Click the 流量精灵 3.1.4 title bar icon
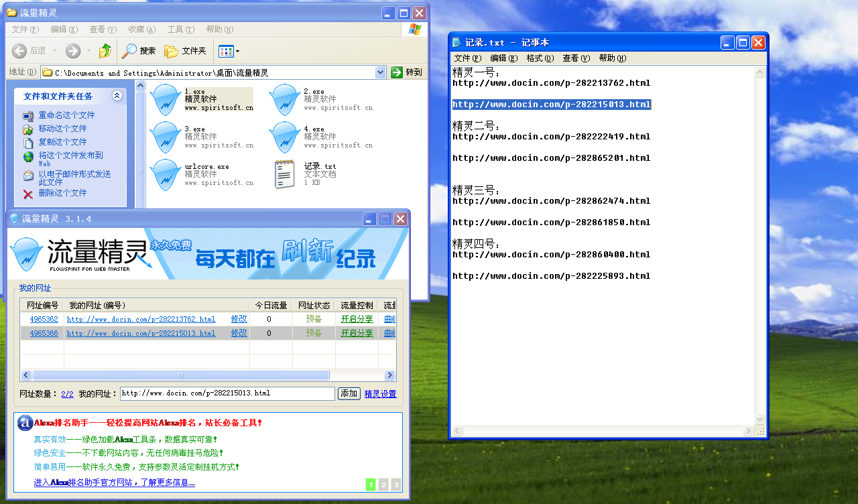This screenshot has width=858, height=504. (13, 218)
